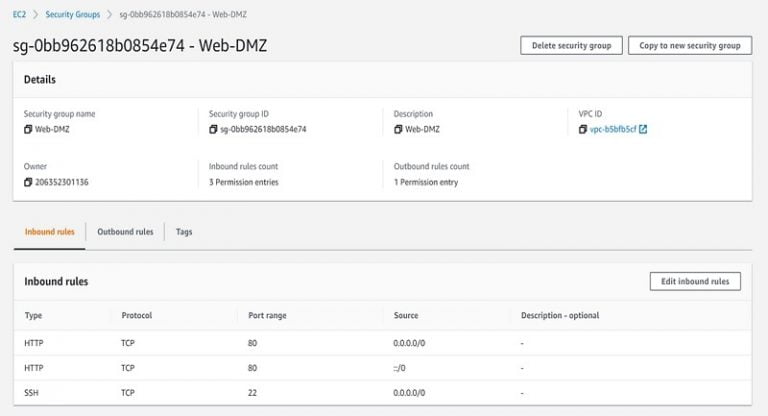Click Copy to new security group

[x=689, y=46]
